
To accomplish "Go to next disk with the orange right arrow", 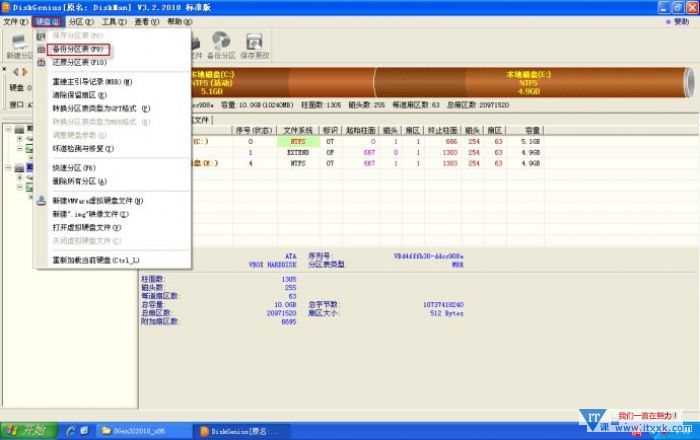I will click(25, 72).
